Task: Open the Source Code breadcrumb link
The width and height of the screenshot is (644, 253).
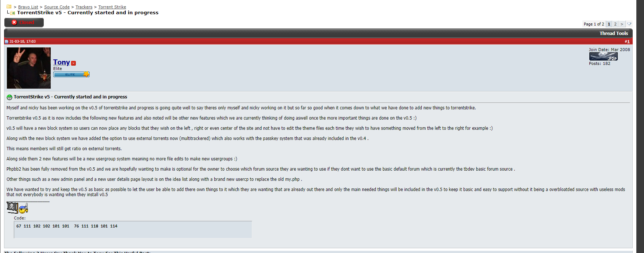Action: (57, 7)
